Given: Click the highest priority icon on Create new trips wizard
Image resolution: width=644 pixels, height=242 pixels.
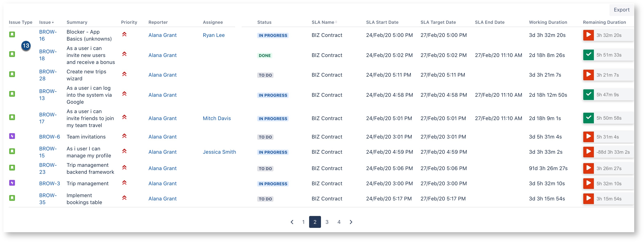Looking at the screenshot, I should point(125,74).
